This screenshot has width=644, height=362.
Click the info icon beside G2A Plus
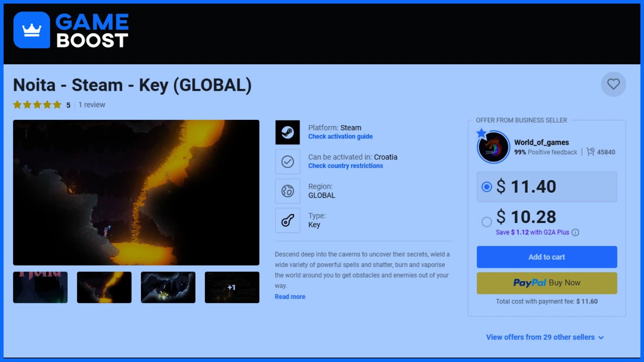point(576,232)
